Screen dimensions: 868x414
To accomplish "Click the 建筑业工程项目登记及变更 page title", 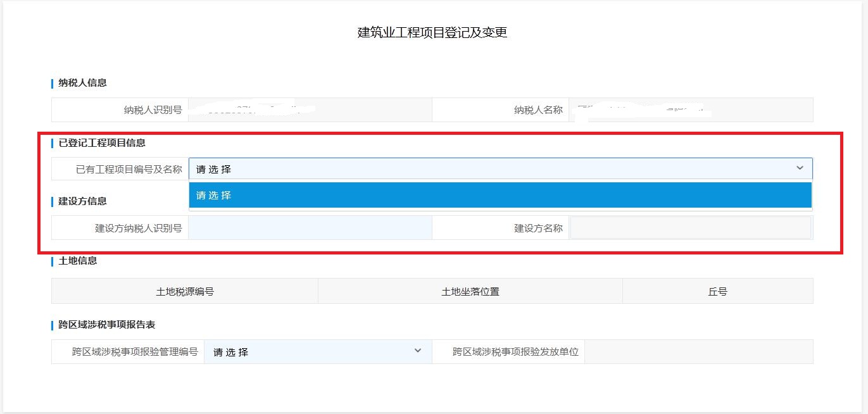I will pyautogui.click(x=434, y=32).
